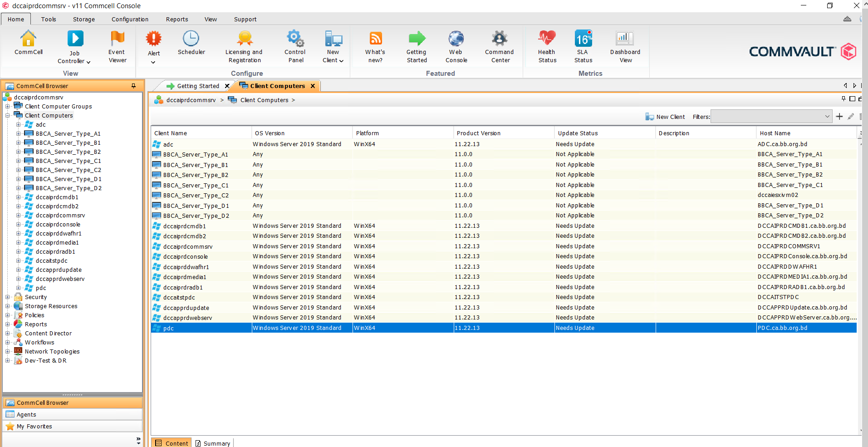Expand the Storage Resources node
Image resolution: width=868 pixels, height=447 pixels.
pos(8,306)
